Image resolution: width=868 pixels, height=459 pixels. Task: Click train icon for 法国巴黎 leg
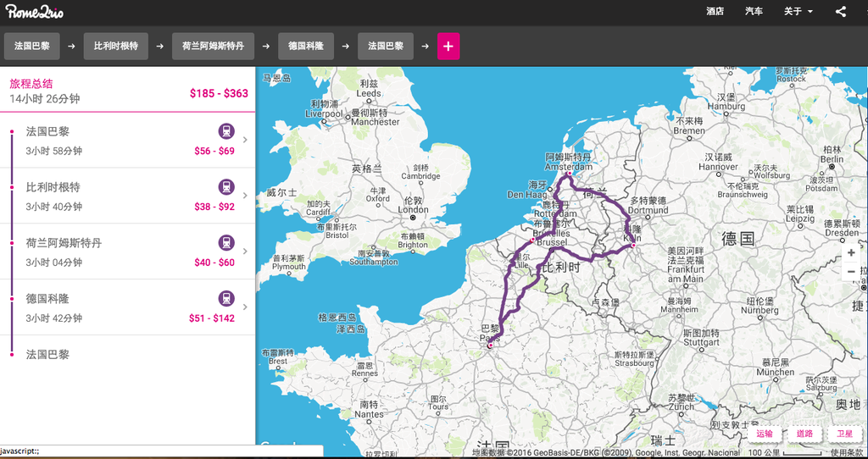point(226,130)
